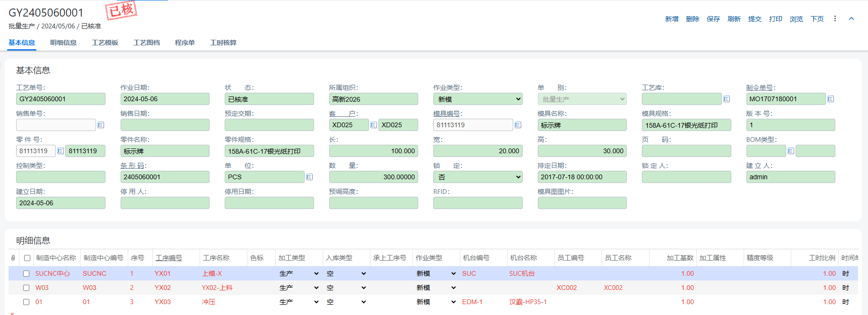Open 加工类型 dropdown in the YX02 row

point(299,288)
